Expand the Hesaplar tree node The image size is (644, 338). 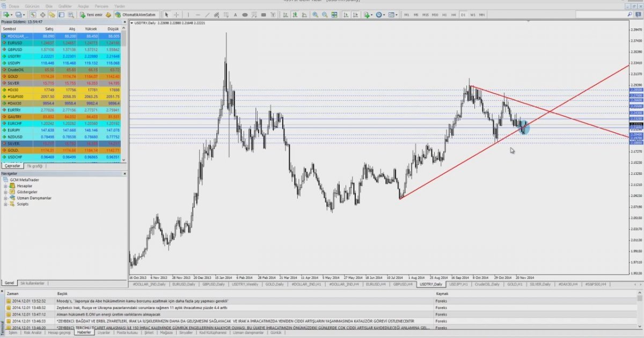pyautogui.click(x=5, y=186)
